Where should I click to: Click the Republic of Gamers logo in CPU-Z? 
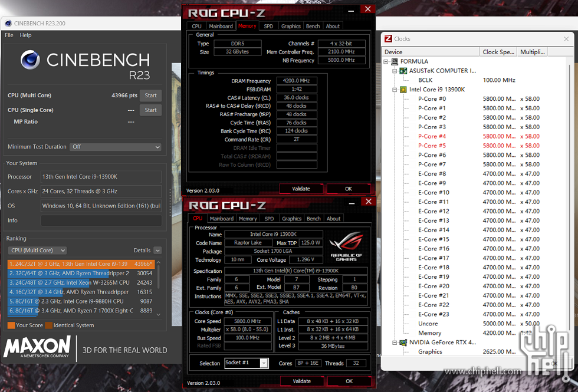(346, 246)
